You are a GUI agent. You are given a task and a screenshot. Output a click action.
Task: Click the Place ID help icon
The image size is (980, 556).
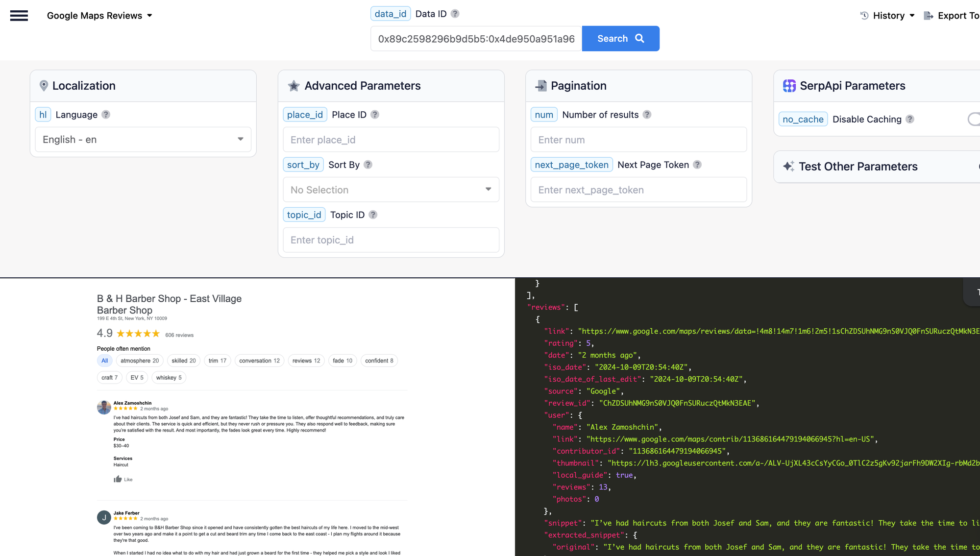(375, 115)
